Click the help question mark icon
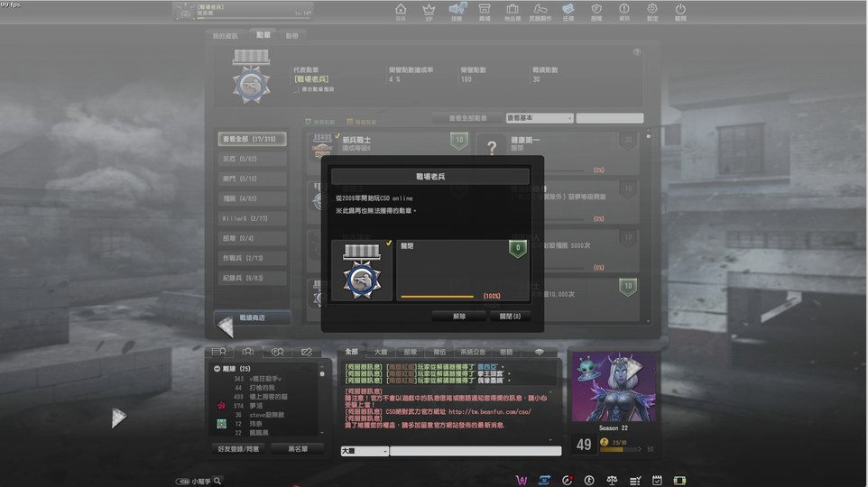 637,52
